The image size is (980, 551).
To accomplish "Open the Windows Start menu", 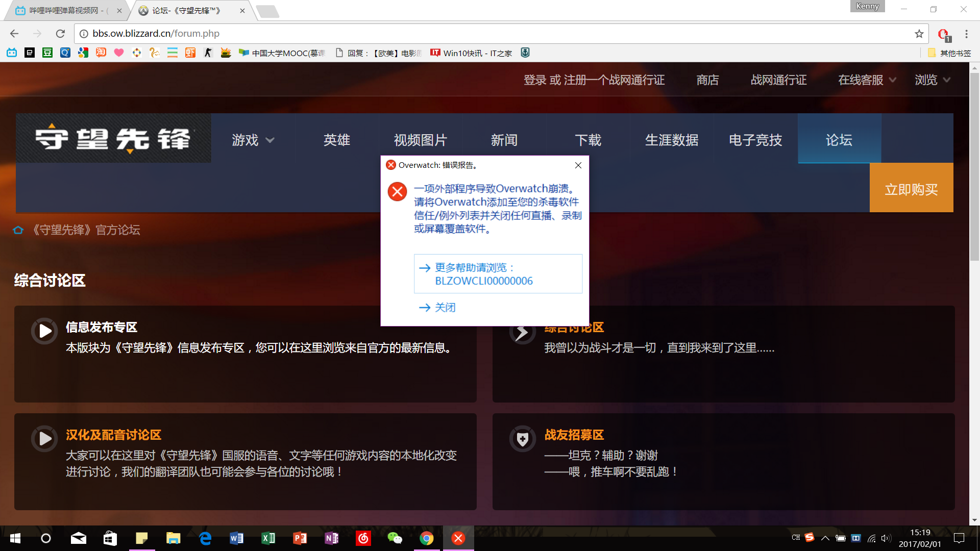I will click(15, 538).
